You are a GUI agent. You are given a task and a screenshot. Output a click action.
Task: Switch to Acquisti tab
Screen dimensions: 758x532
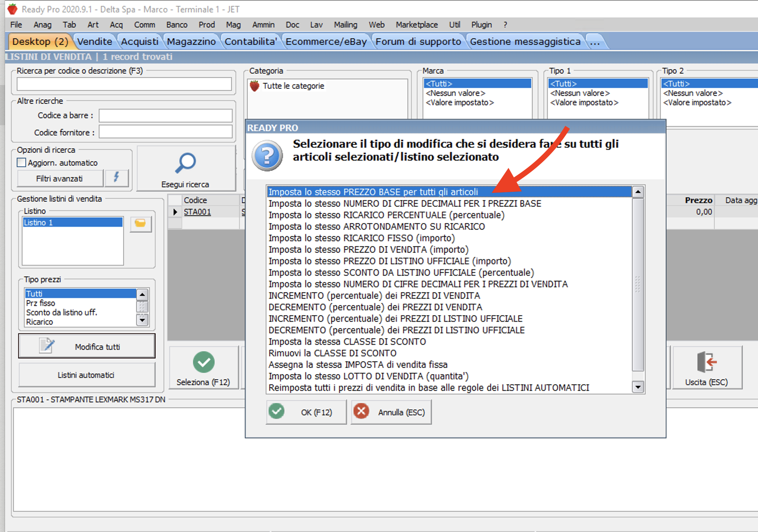pos(140,41)
